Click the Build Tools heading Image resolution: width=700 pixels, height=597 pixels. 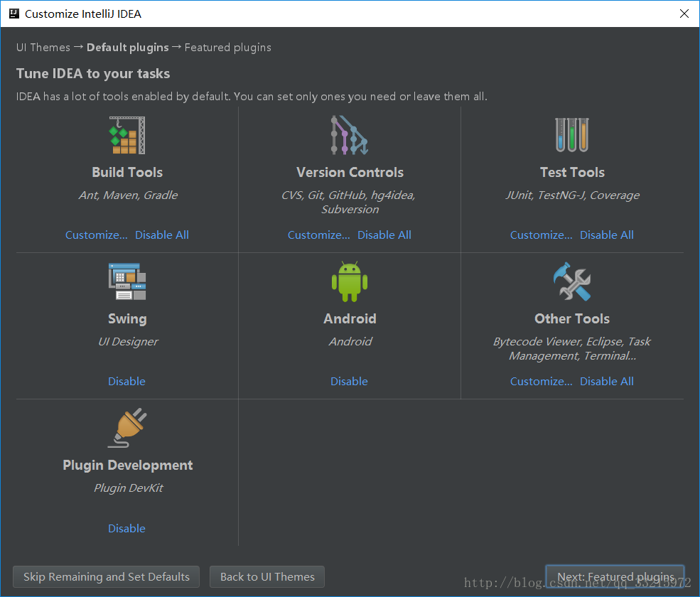tap(127, 173)
